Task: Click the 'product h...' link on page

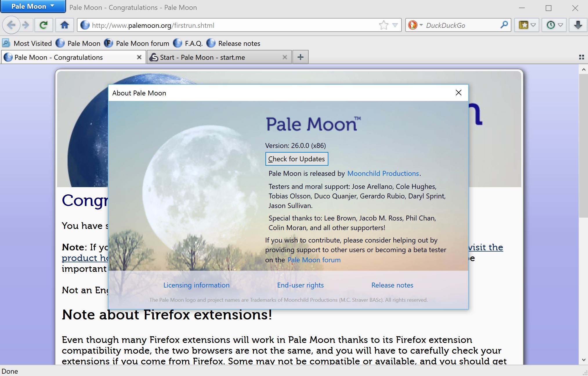Action: click(85, 258)
